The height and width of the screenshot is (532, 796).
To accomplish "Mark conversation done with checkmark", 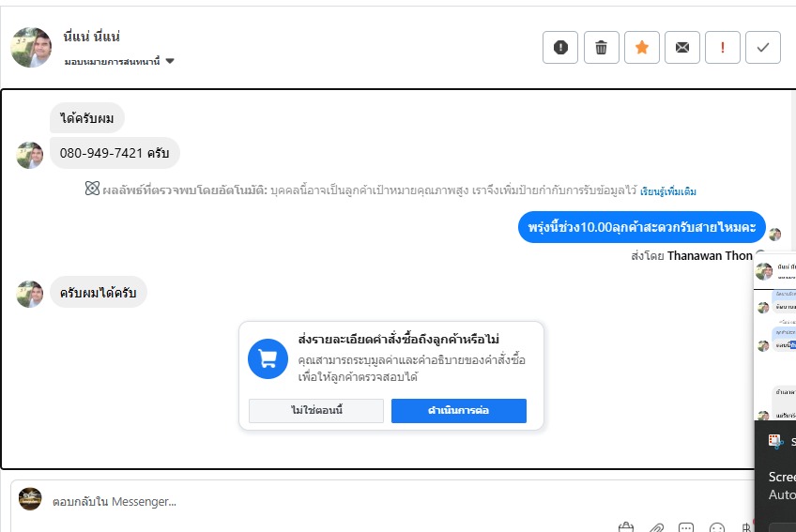I will click(763, 48).
